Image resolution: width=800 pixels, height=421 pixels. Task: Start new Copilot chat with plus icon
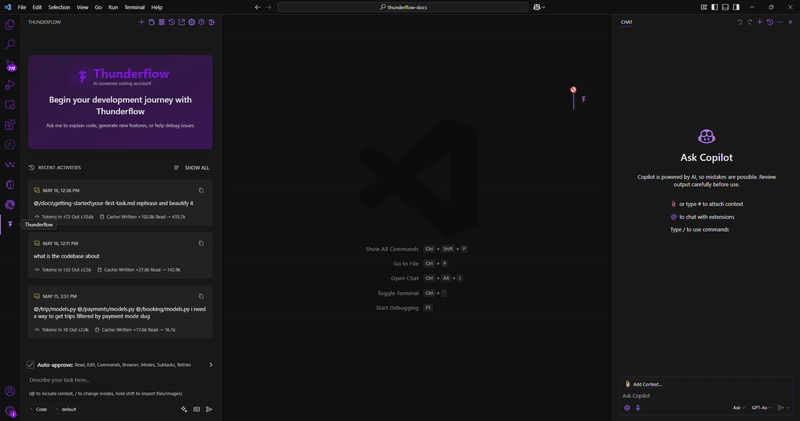coord(760,22)
